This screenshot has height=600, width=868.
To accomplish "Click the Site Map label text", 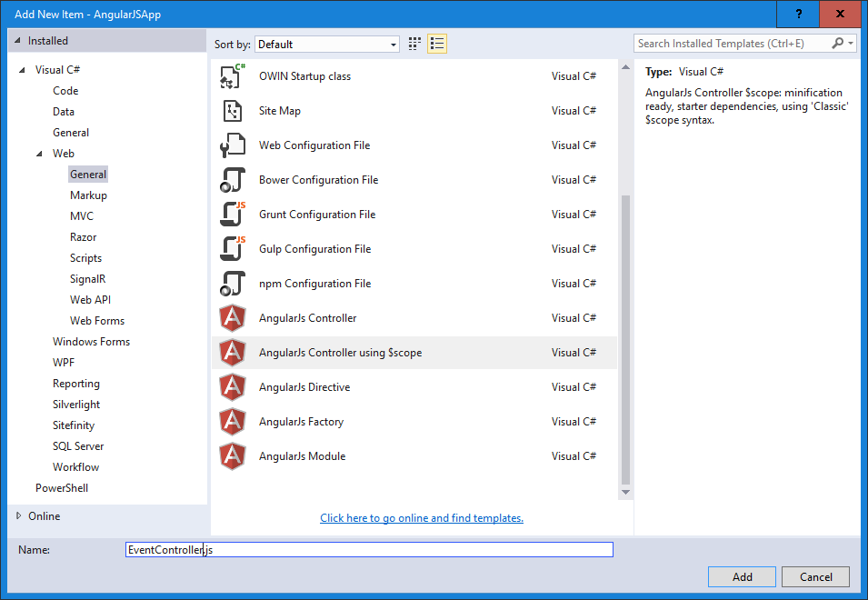I will click(280, 111).
